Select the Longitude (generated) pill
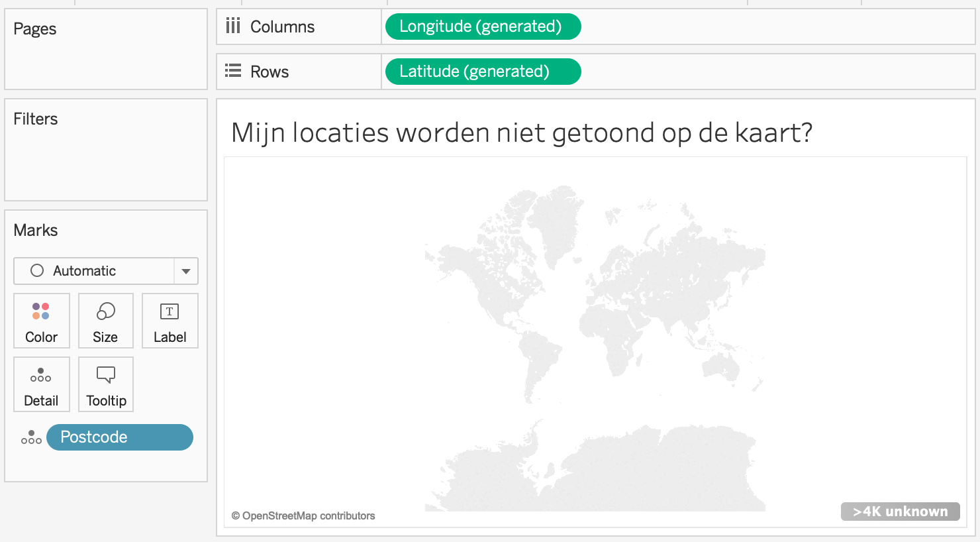Image resolution: width=980 pixels, height=542 pixels. [x=482, y=27]
